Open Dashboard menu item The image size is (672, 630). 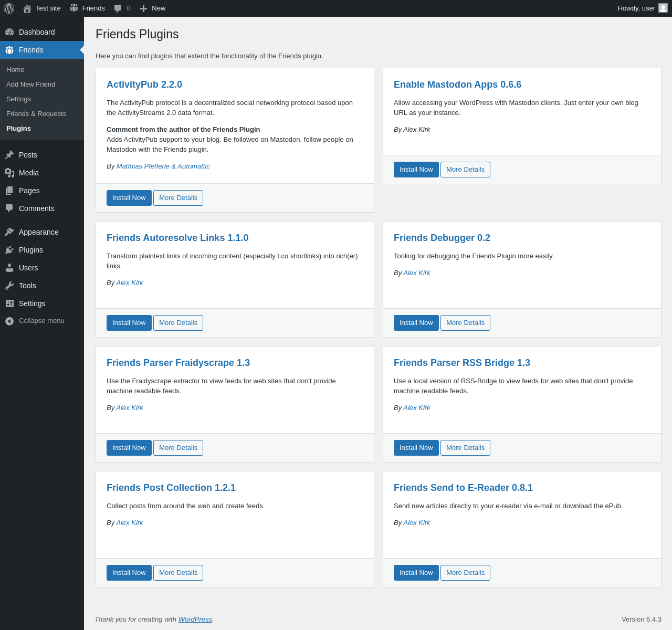[x=42, y=32]
